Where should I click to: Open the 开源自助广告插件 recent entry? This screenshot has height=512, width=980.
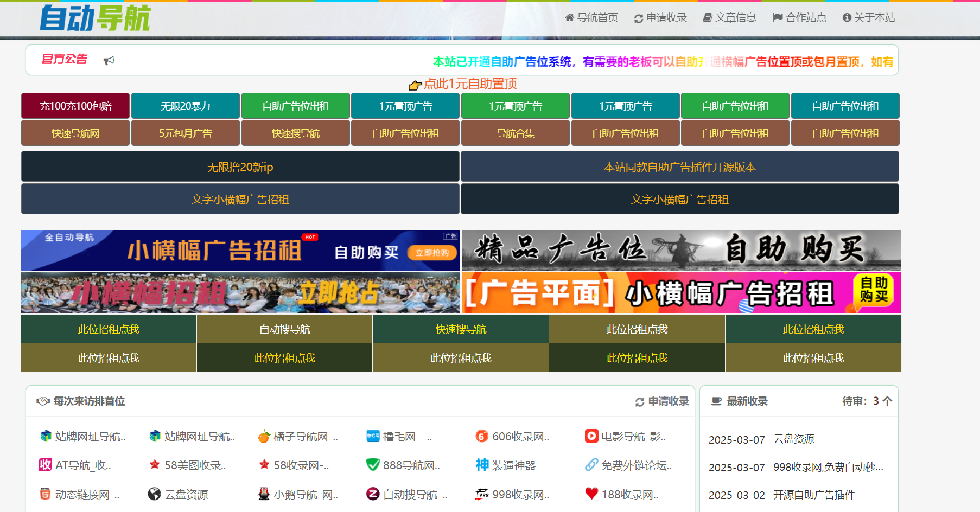(x=814, y=495)
